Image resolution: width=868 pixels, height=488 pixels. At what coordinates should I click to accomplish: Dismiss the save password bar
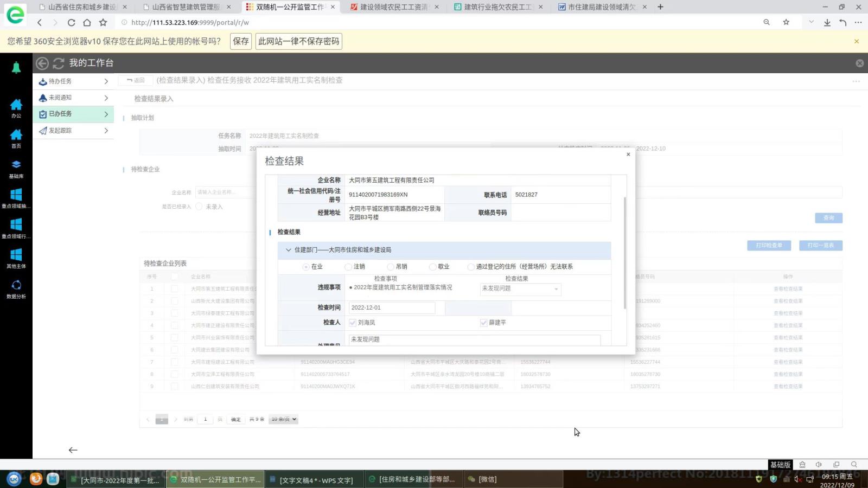coord(857,41)
